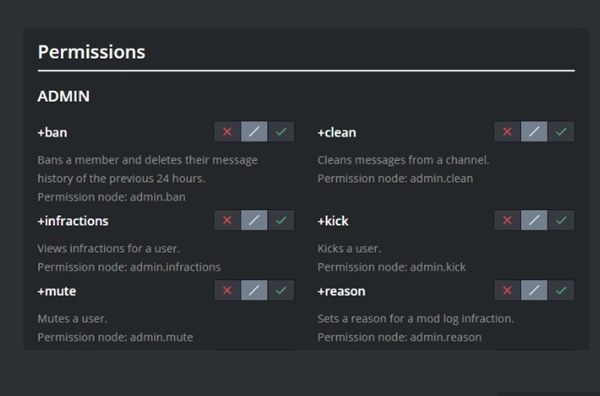Allow the +mute permission
The height and width of the screenshot is (396, 600).
(x=281, y=290)
